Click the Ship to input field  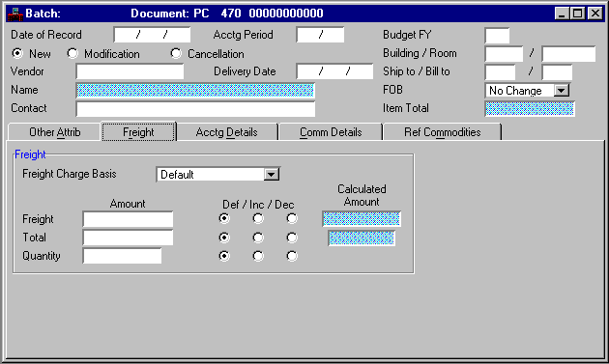click(x=501, y=72)
